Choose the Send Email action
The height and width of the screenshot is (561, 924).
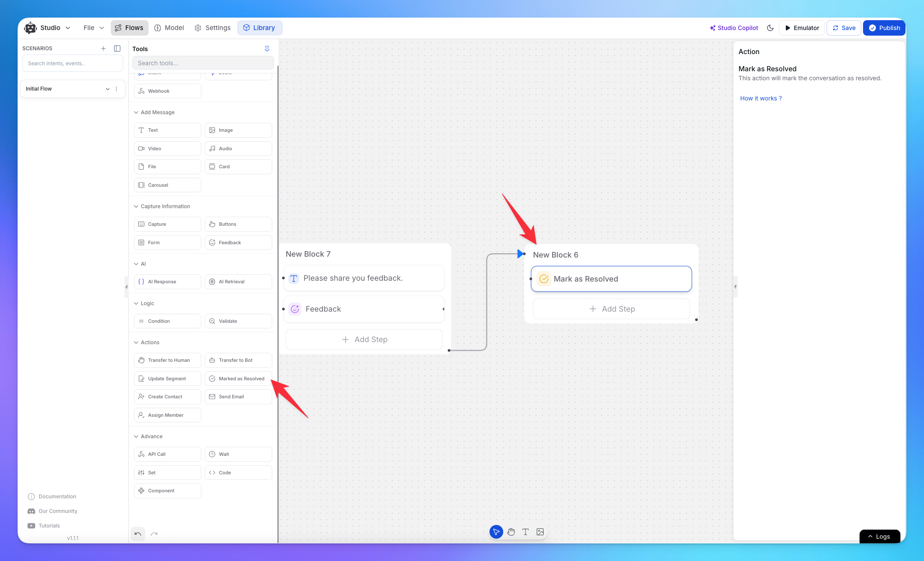click(238, 397)
